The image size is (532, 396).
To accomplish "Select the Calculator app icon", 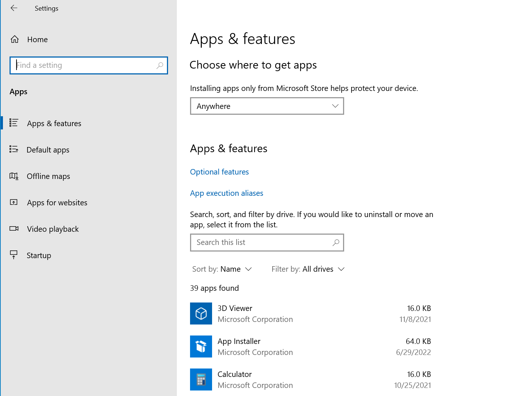I will pos(201,379).
